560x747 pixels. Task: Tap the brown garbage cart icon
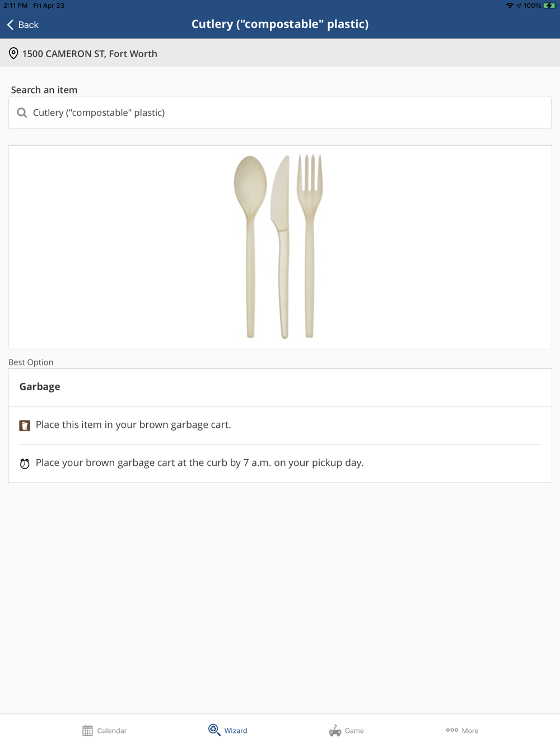coord(25,426)
